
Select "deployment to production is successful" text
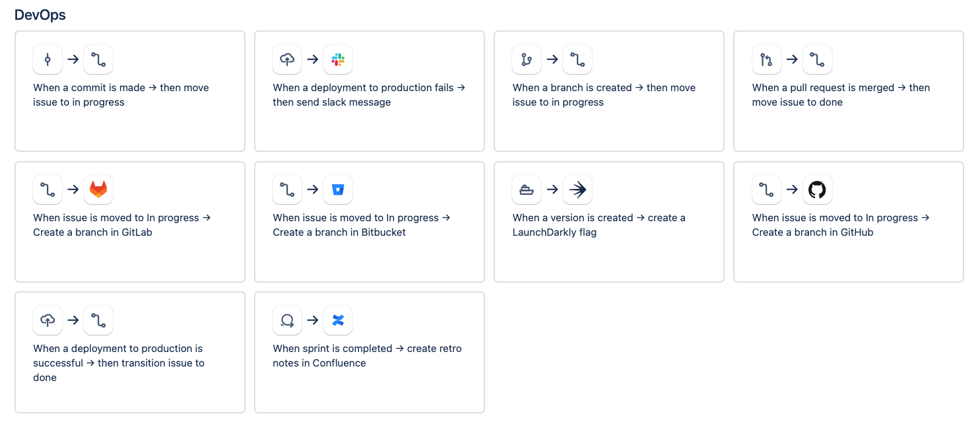[118, 355]
